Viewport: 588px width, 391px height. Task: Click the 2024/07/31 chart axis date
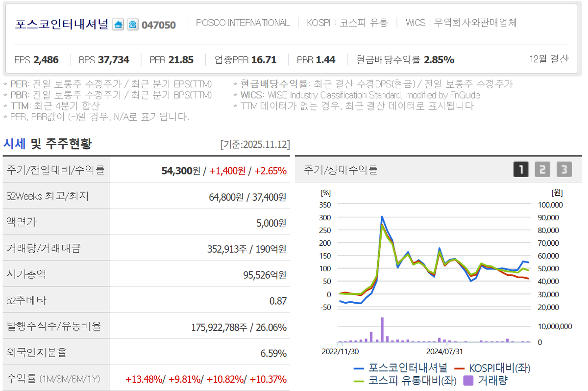444,351
